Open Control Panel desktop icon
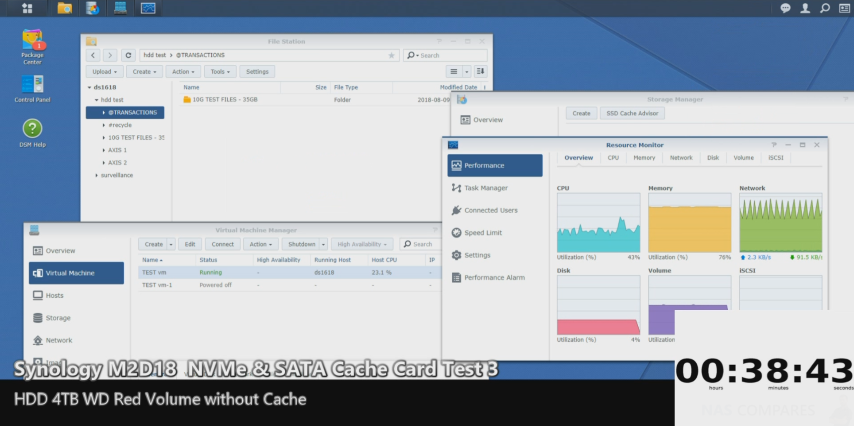 (32, 89)
